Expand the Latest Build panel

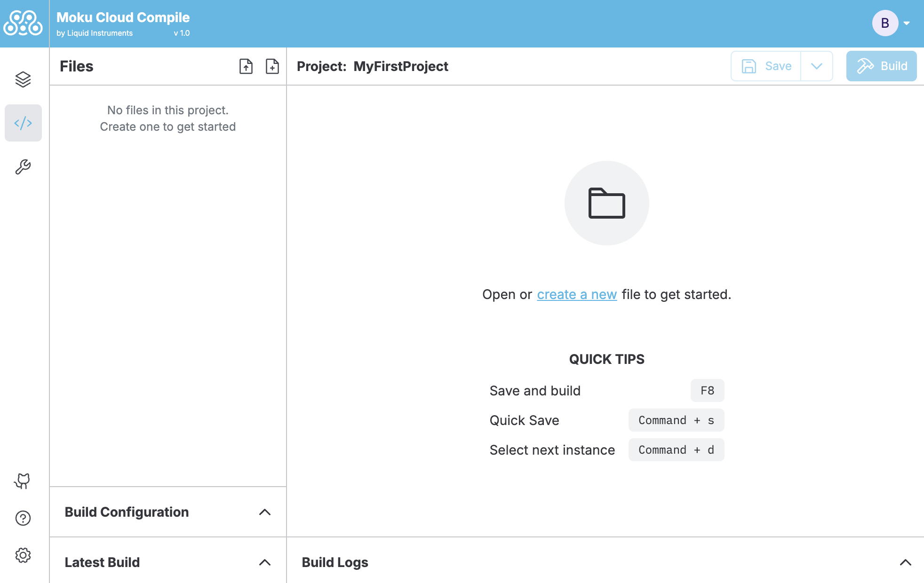pos(265,562)
